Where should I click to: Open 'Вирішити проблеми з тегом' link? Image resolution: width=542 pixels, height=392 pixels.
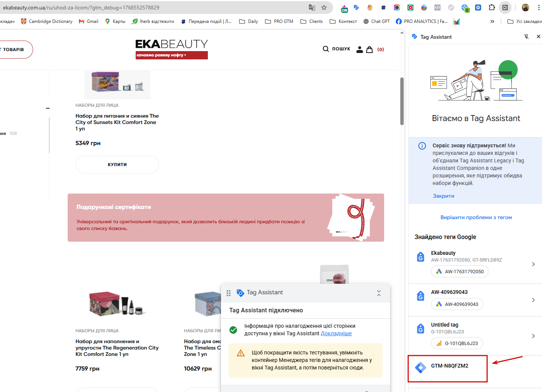point(476,217)
